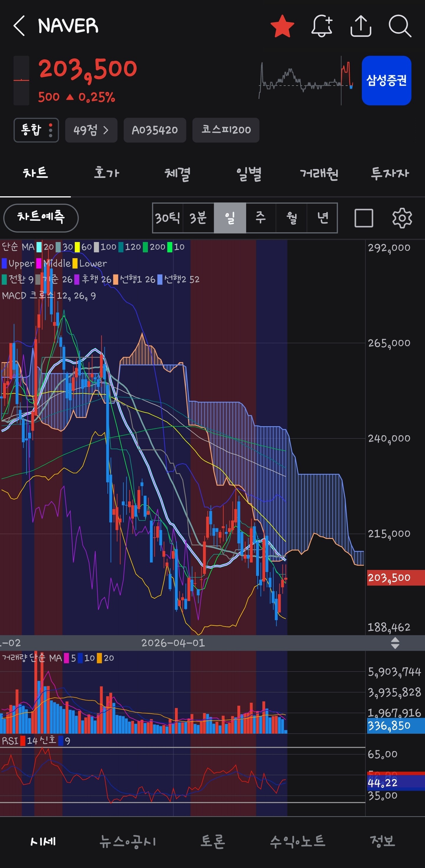425x868 pixels.
Task: Tap the 292,000 price axis label
Action: coord(389,248)
